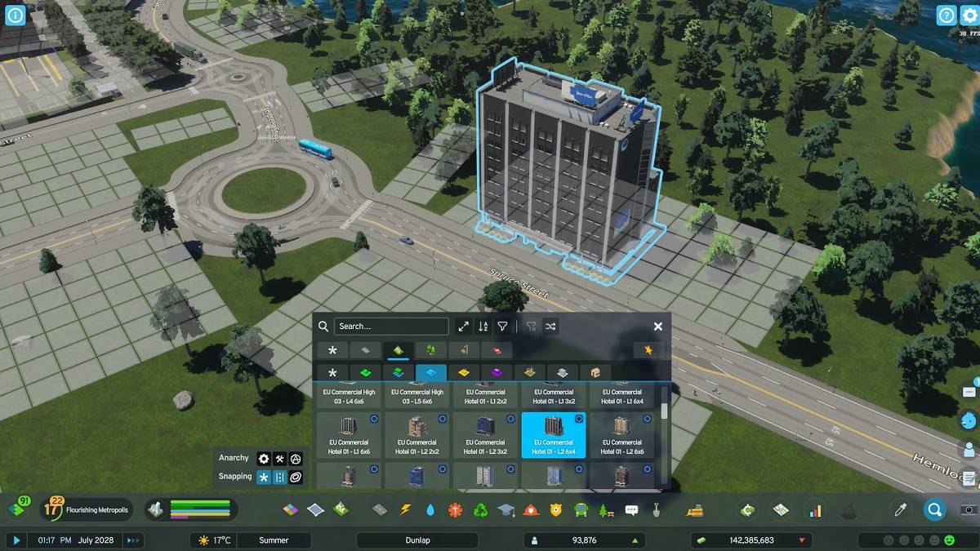Open the Water & Sewage menu
This screenshot has height=551, width=980.
[430, 510]
